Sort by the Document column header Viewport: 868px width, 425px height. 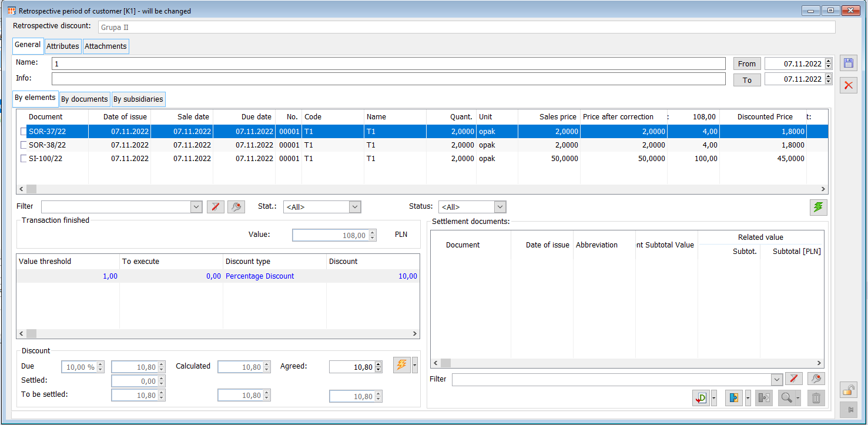pyautogui.click(x=53, y=117)
